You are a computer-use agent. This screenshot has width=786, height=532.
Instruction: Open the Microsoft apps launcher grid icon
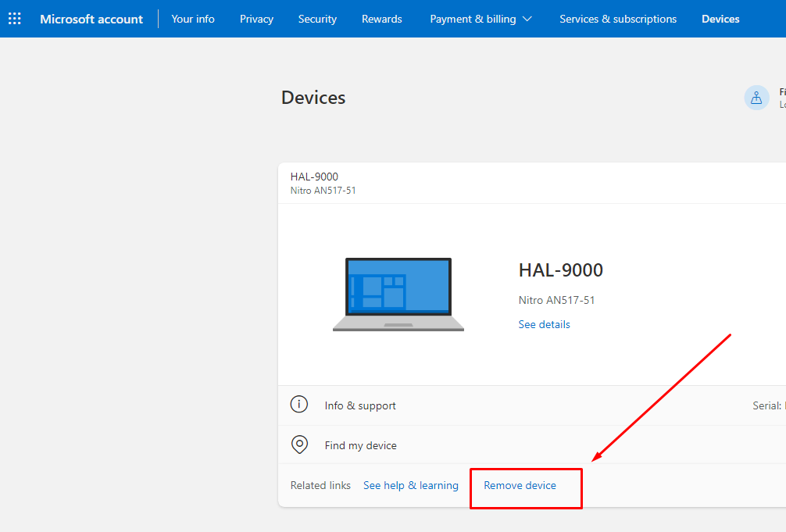pyautogui.click(x=15, y=19)
